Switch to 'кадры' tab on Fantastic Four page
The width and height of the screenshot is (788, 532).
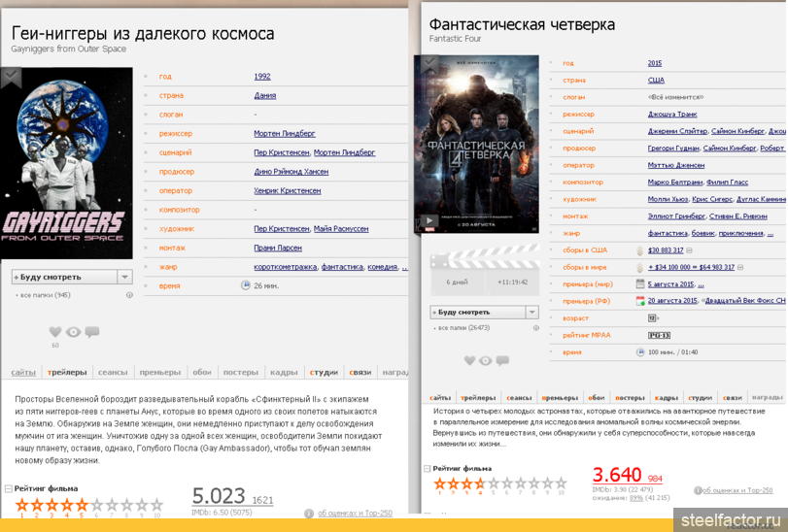(x=666, y=397)
